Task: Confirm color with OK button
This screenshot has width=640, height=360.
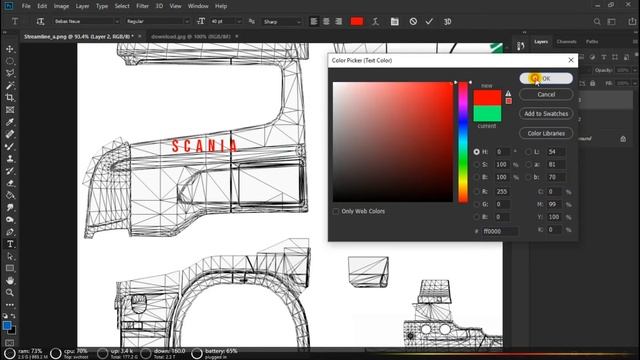Action: (x=546, y=78)
